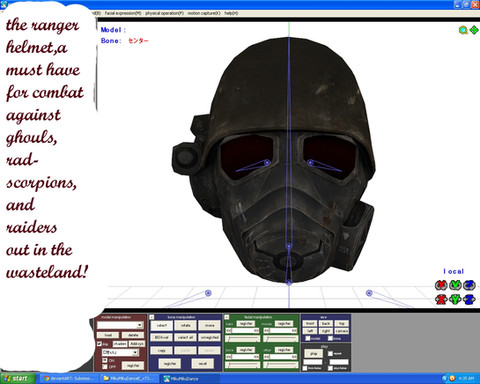Click the red X-axis move icon
Image resolution: width=480 pixels, height=384 pixels.
(x=441, y=299)
